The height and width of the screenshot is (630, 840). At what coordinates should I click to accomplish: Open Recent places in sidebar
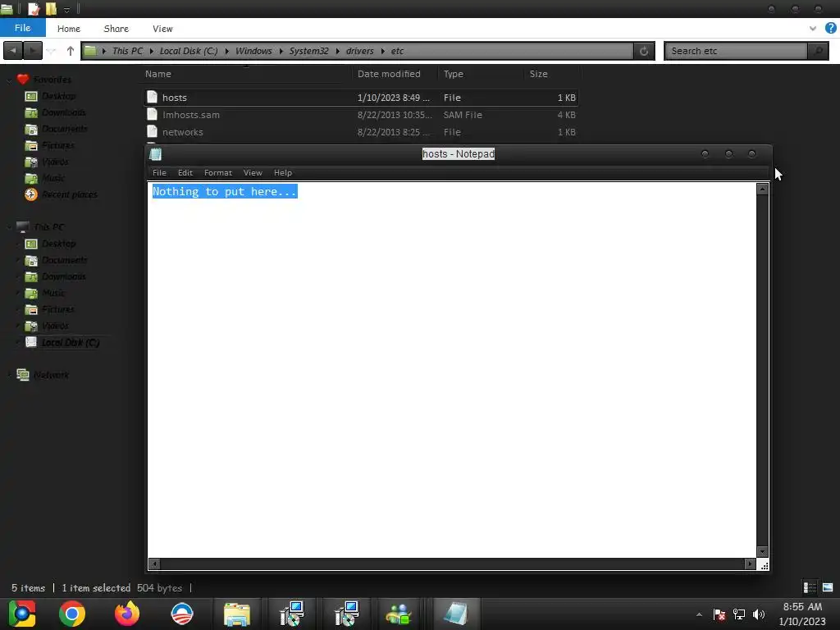coord(69,194)
